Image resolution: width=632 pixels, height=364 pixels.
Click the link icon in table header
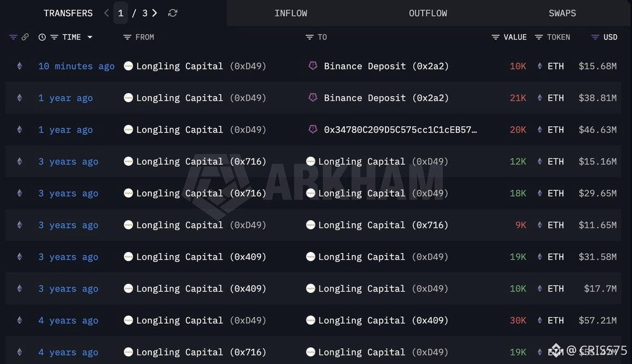25,37
